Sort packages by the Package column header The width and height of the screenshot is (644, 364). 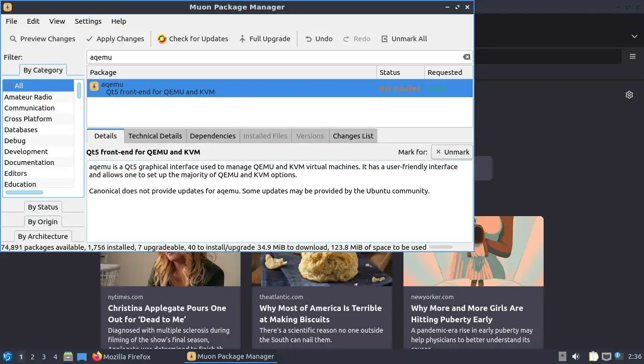(232, 73)
